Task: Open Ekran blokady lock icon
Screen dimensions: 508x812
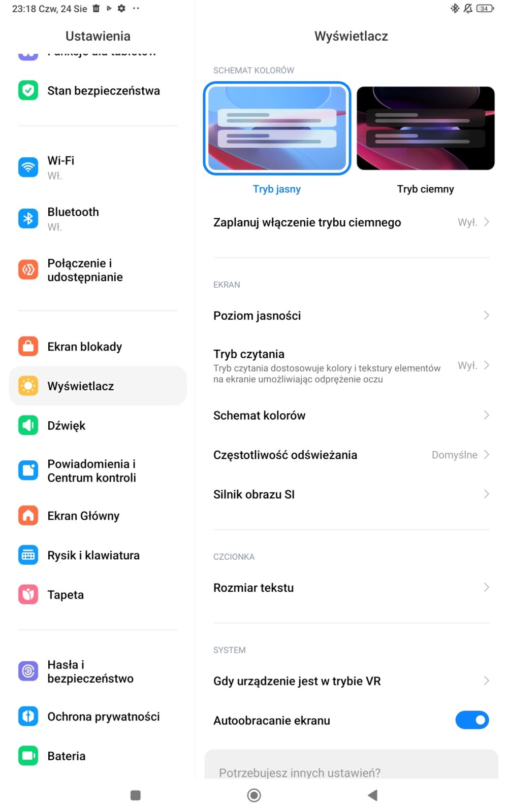Action: pos(28,346)
